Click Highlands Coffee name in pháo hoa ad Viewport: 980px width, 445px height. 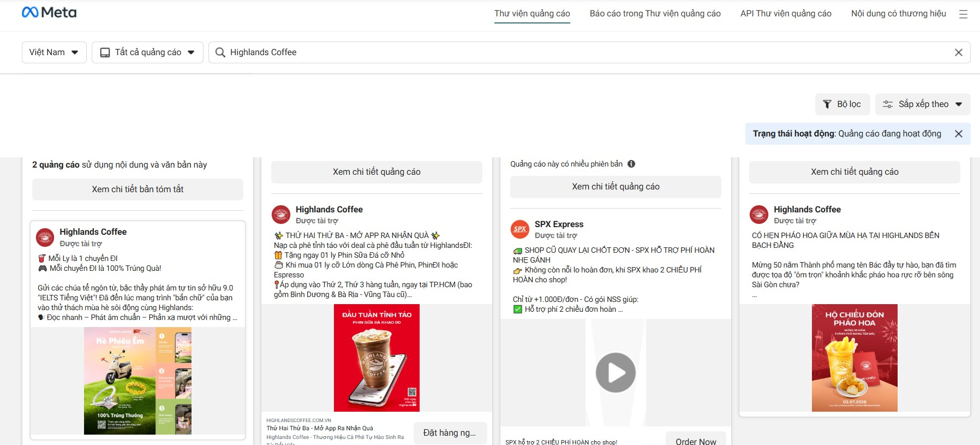[x=807, y=210]
